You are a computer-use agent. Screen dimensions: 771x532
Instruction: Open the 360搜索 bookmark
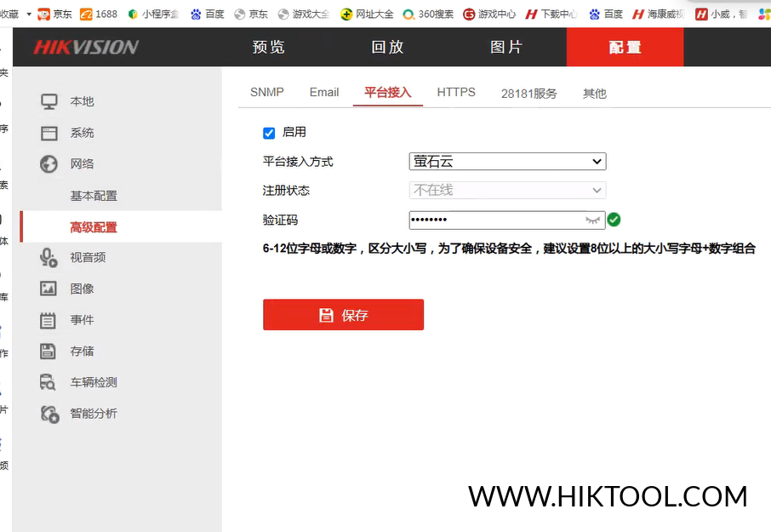[428, 14]
